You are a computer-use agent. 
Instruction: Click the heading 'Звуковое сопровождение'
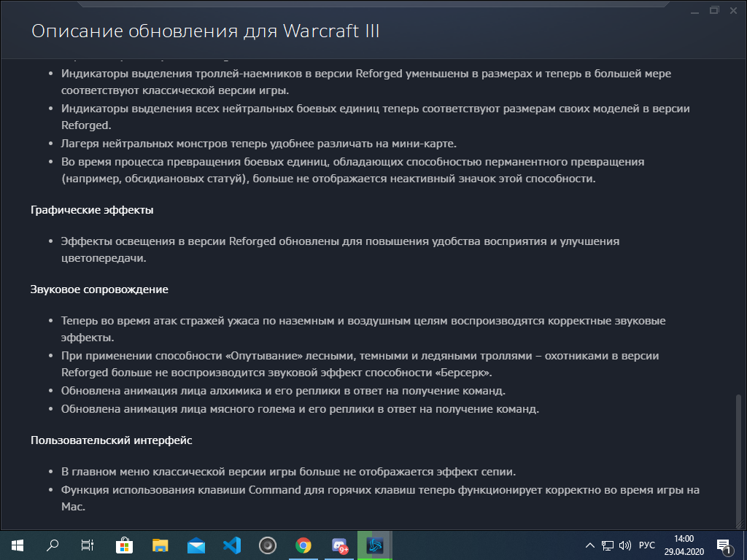pyautogui.click(x=99, y=289)
